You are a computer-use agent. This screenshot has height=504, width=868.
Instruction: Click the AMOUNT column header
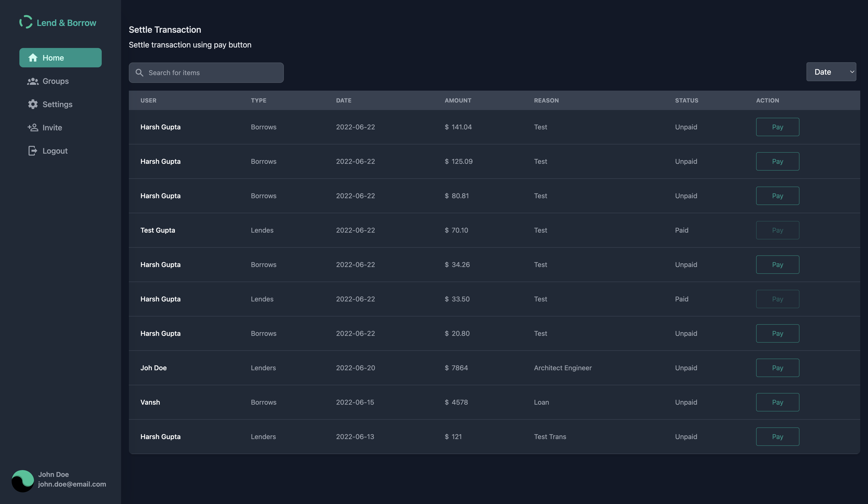click(x=457, y=100)
